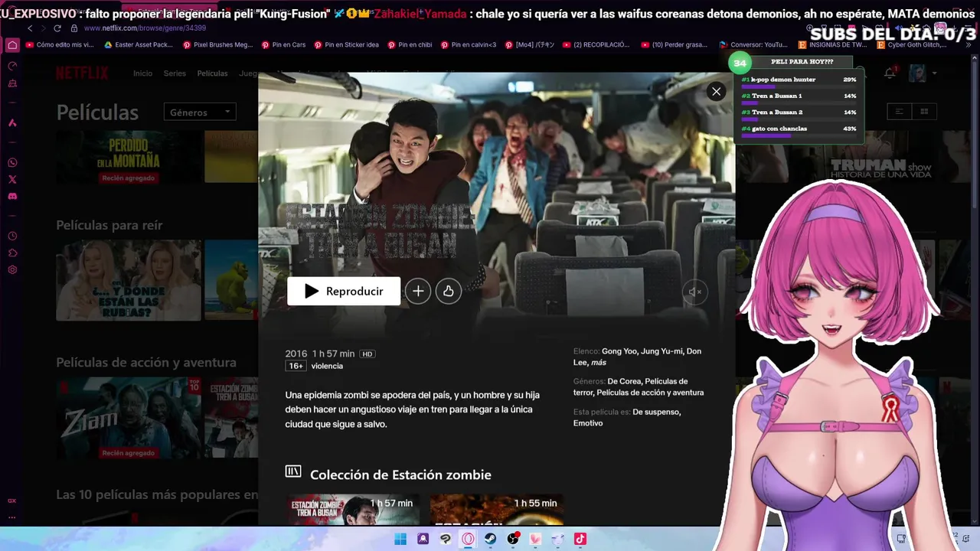Image resolution: width=980 pixels, height=551 pixels.
Task: Open the profile avatar menu
Action: [917, 73]
